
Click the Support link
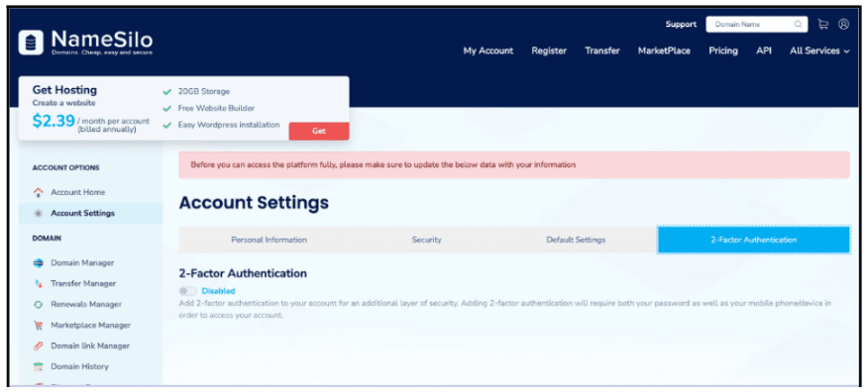(681, 25)
